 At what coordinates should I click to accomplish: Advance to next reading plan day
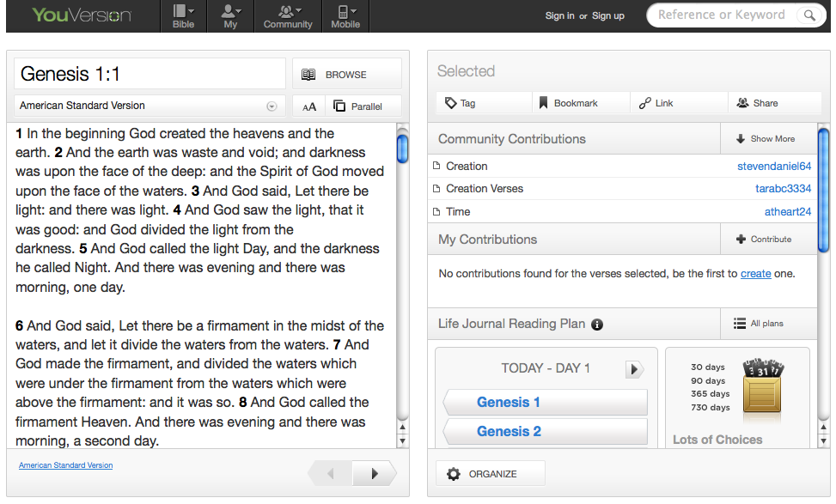tap(634, 369)
